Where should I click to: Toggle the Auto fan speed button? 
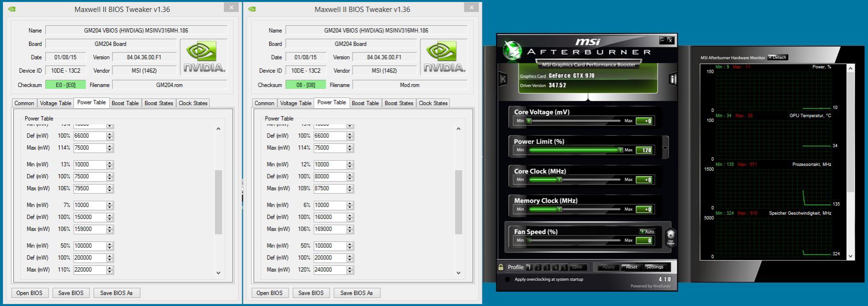(x=647, y=231)
